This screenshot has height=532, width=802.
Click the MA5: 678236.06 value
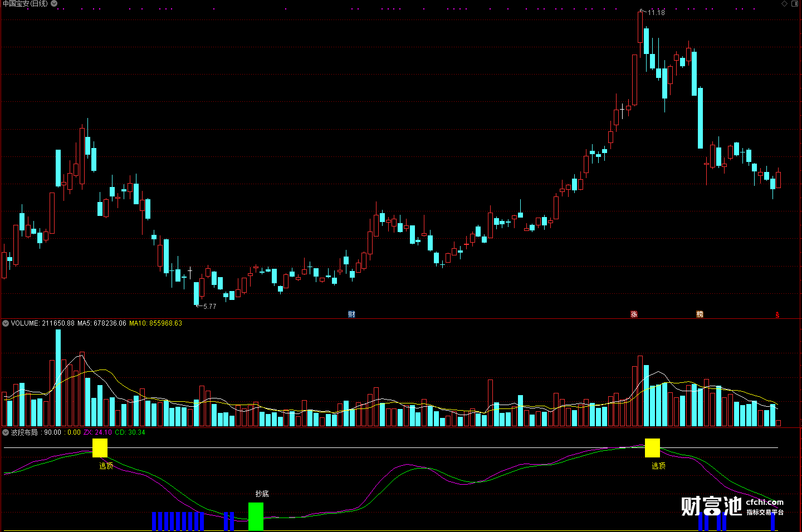102,323
